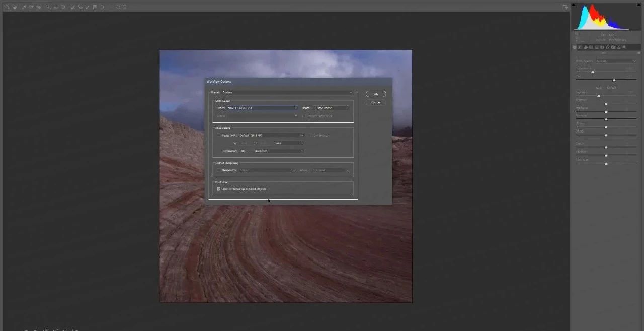Select the Straighten tool
644x331 pixels.
[x=55, y=7]
